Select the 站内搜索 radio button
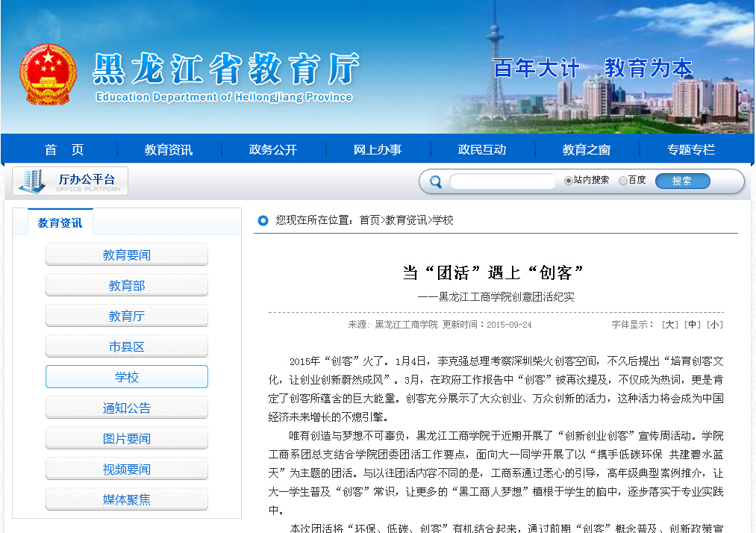 tap(569, 181)
